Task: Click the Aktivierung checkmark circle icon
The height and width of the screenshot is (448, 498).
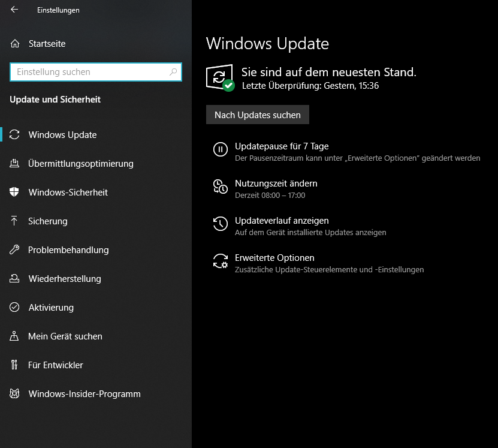Action: coord(14,307)
